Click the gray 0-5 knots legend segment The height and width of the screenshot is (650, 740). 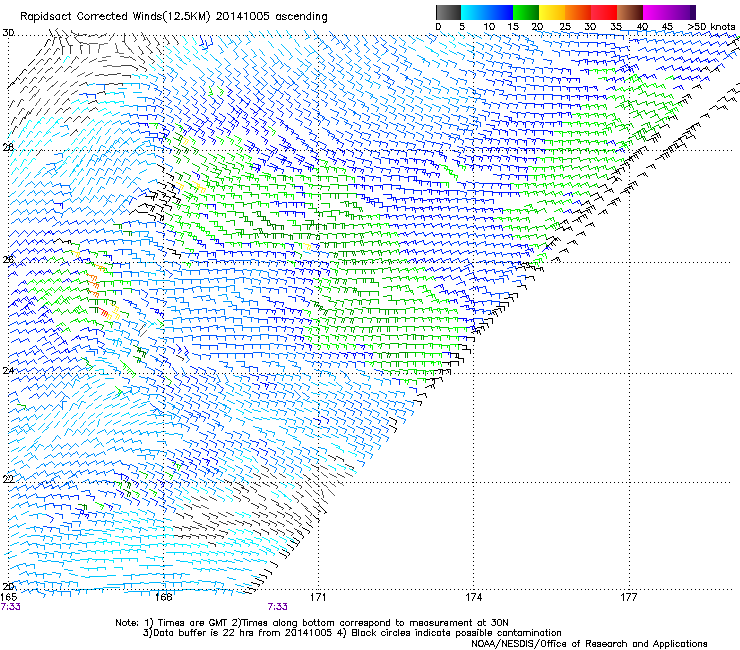(448, 12)
